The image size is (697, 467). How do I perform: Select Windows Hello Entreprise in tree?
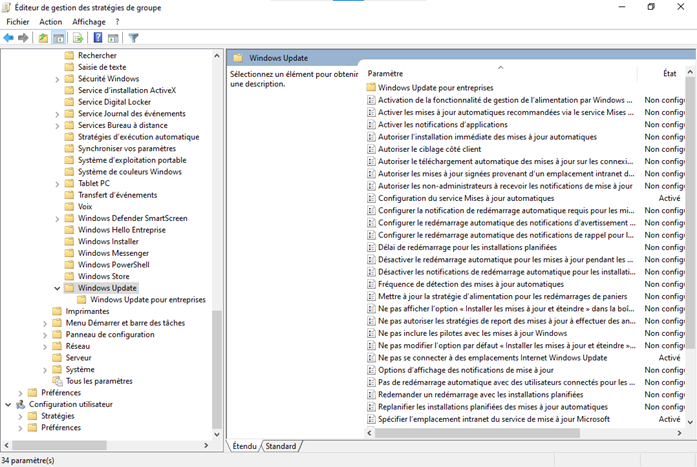[x=122, y=230]
